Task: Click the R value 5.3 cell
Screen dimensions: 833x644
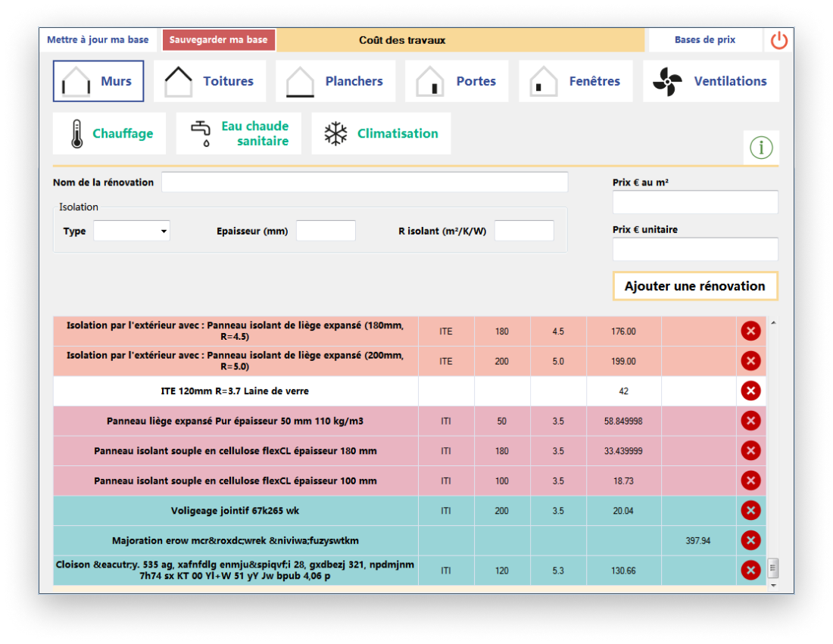Action: [x=558, y=571]
